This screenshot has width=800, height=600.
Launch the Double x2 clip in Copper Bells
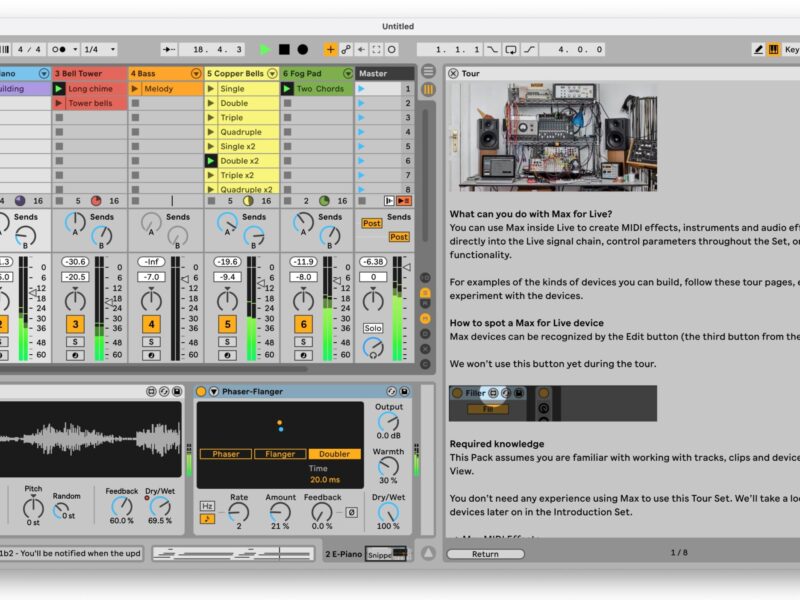(211, 160)
